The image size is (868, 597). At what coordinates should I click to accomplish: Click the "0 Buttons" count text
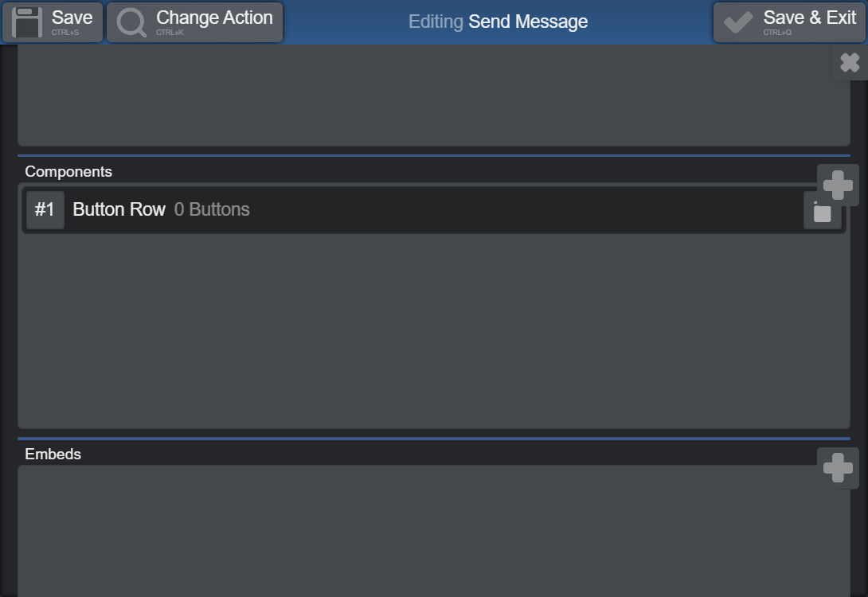pos(212,210)
